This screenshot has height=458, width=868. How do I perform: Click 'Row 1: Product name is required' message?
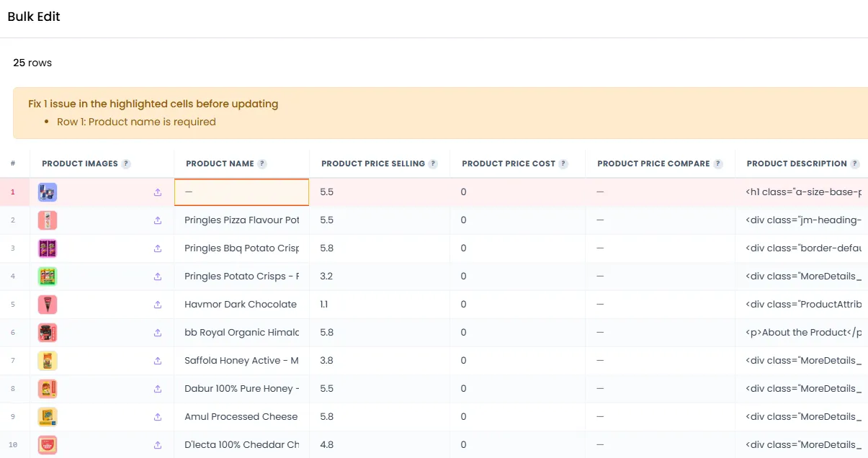(x=136, y=122)
